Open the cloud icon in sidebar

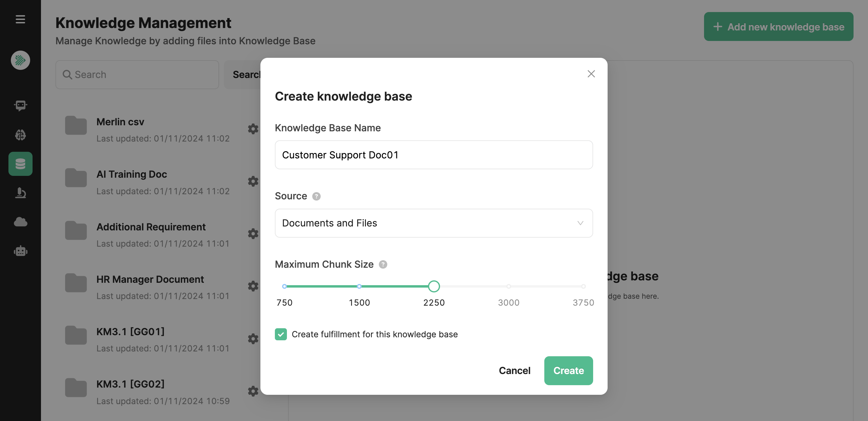coord(20,222)
